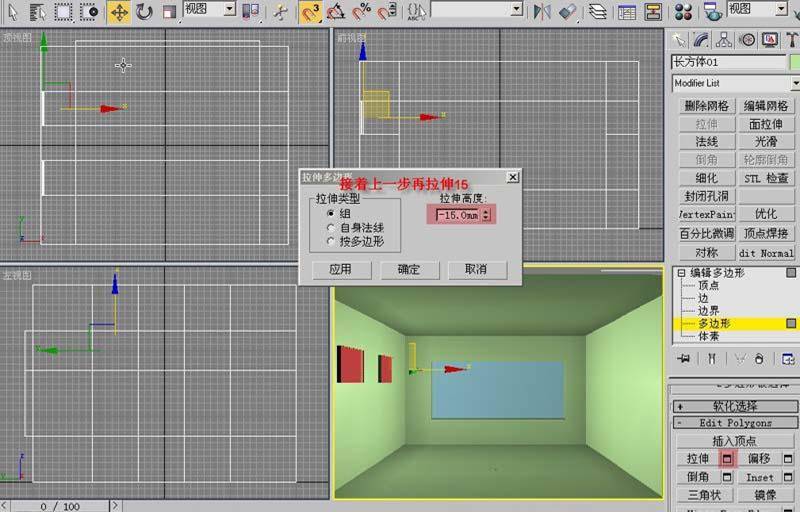Open the Curve Editor icon
800x512 pixels.
pyautogui.click(x=627, y=12)
